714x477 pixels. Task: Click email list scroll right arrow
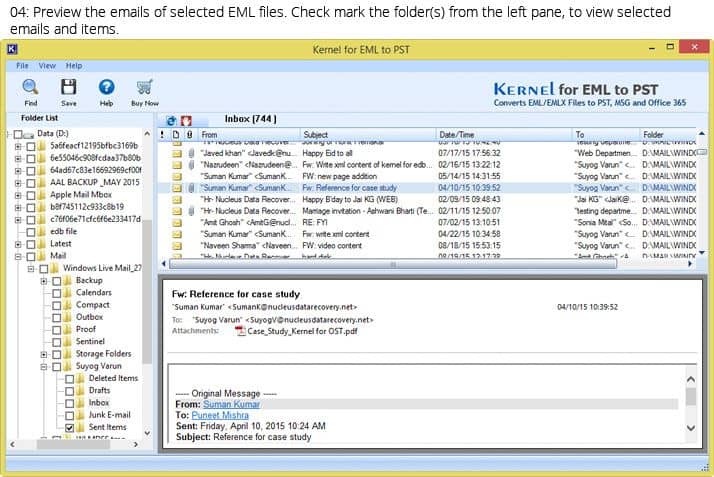click(x=690, y=264)
